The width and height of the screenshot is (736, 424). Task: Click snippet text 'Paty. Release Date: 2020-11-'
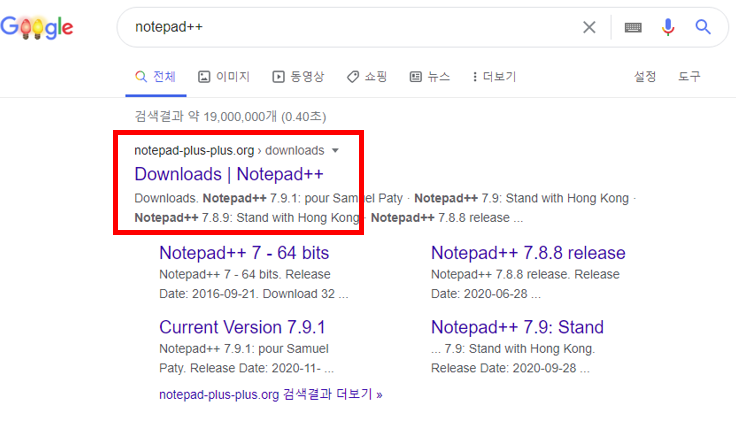240,368
